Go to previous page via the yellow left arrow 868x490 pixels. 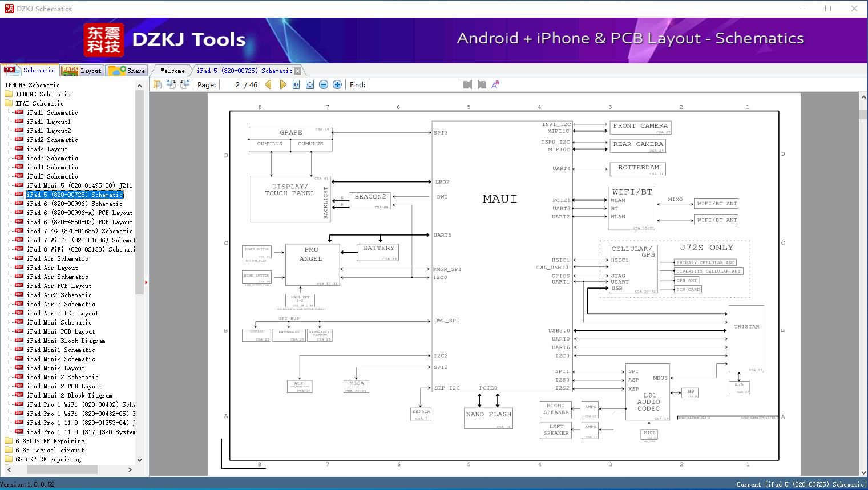point(268,84)
